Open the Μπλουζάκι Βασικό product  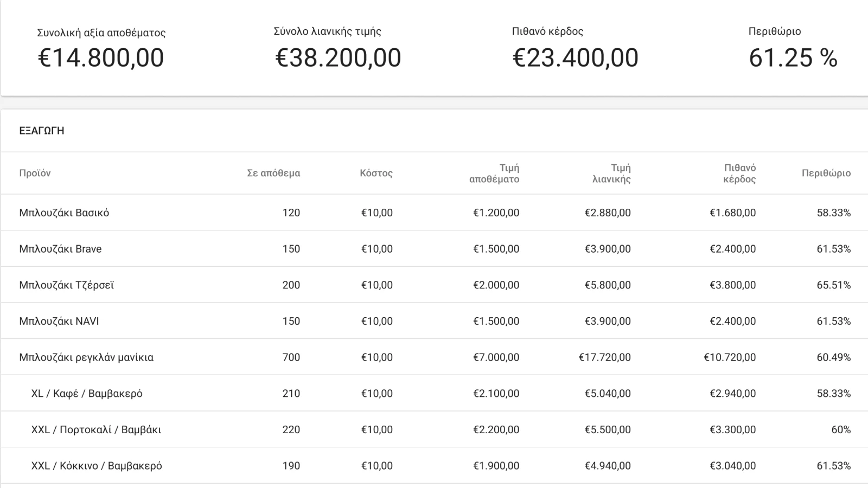64,213
